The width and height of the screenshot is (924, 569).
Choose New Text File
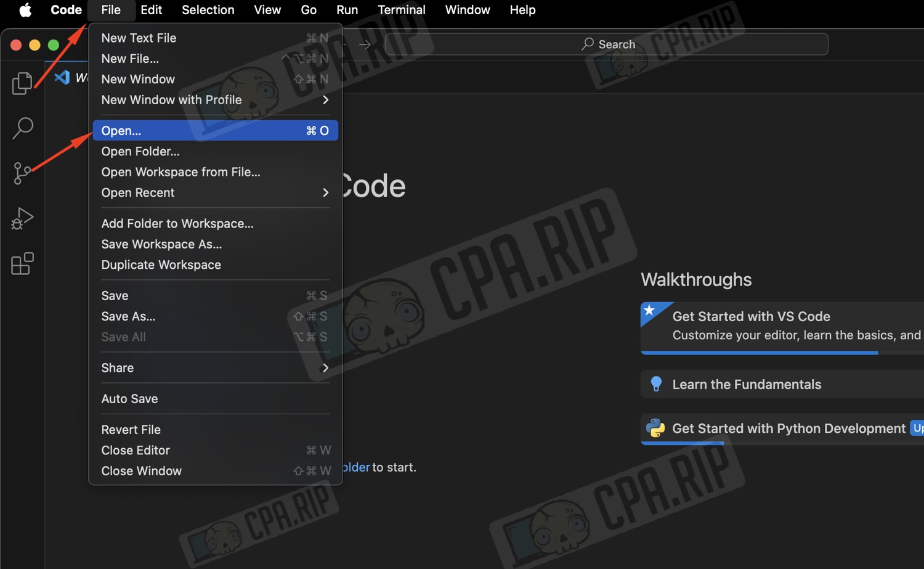215,38
